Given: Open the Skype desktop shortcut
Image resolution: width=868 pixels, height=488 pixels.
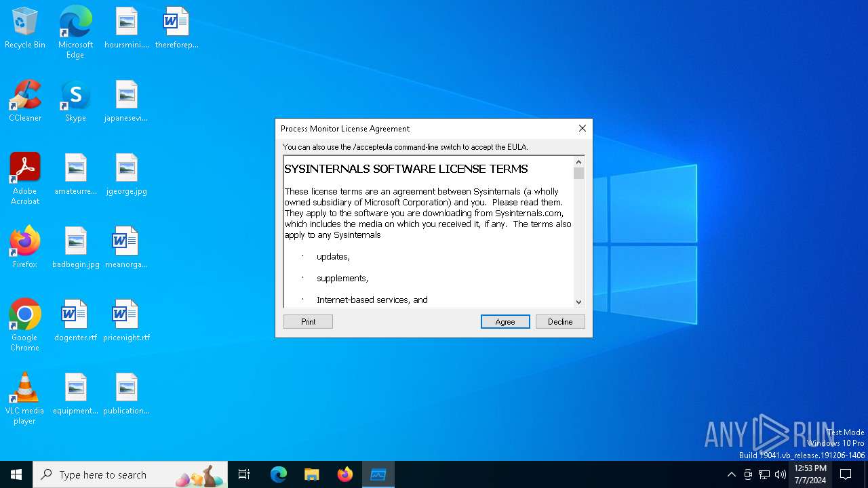Looking at the screenshot, I should pyautogui.click(x=75, y=102).
